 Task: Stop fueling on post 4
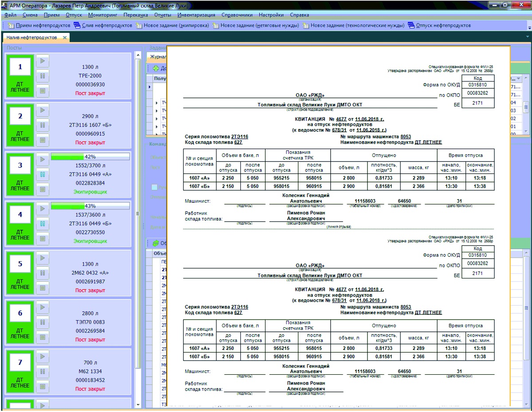click(42, 239)
